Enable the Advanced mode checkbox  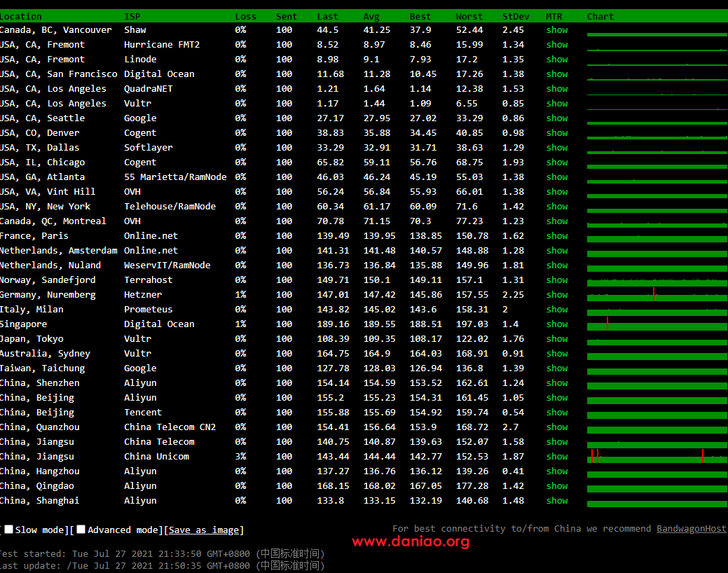pos(81,530)
